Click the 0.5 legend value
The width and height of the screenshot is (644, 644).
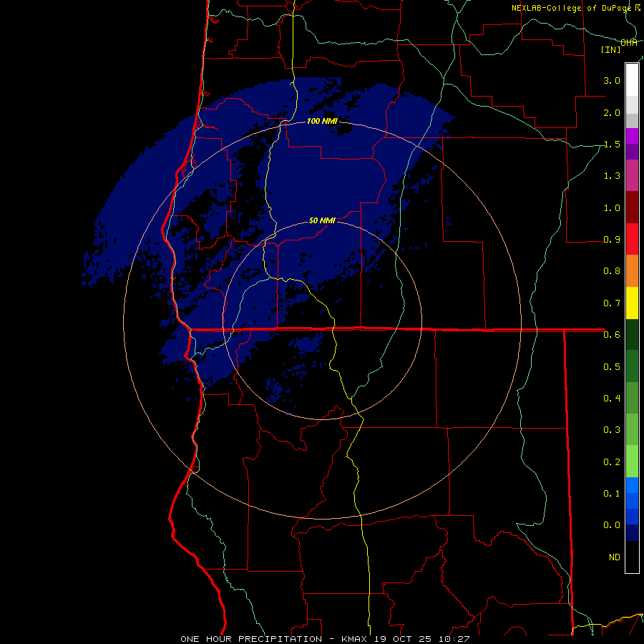coord(612,366)
